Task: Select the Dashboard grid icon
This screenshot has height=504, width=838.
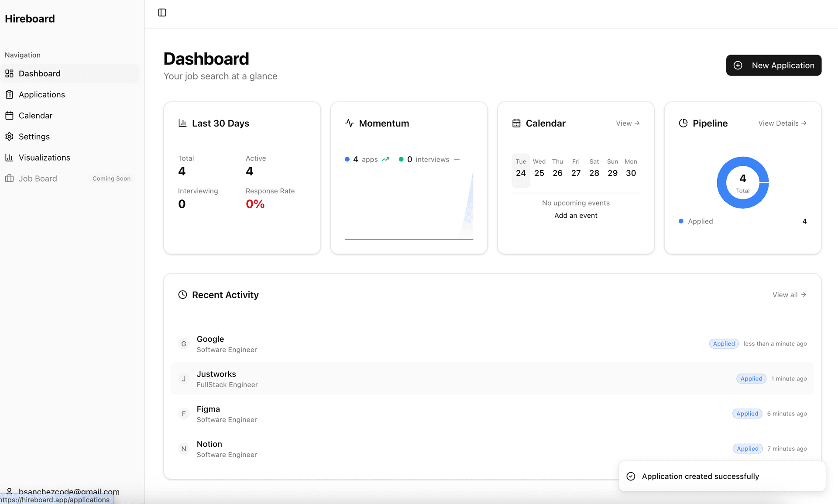Action: tap(10, 73)
